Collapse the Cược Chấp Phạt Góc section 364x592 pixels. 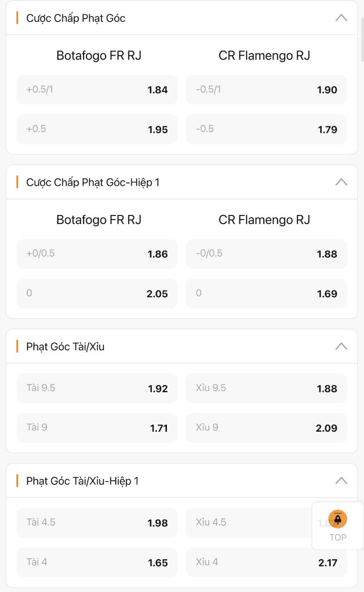(341, 18)
